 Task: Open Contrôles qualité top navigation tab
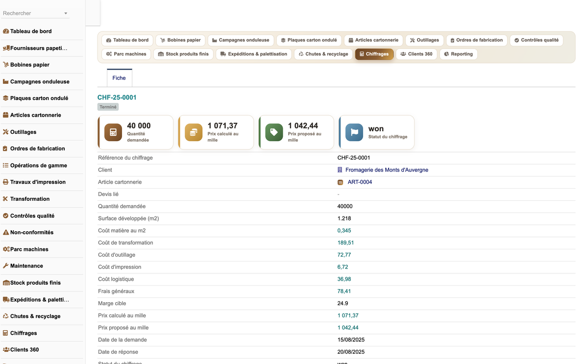(x=537, y=40)
